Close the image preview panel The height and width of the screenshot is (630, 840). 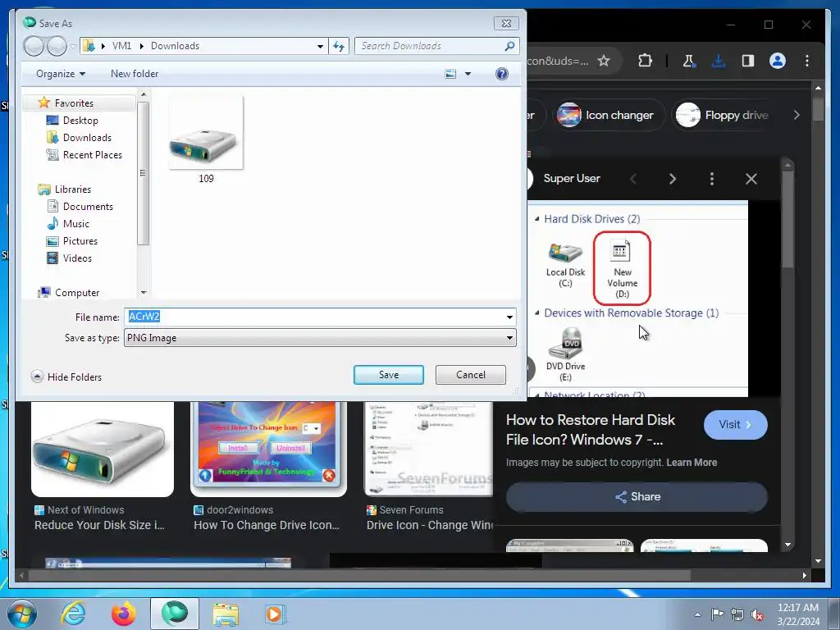751,179
